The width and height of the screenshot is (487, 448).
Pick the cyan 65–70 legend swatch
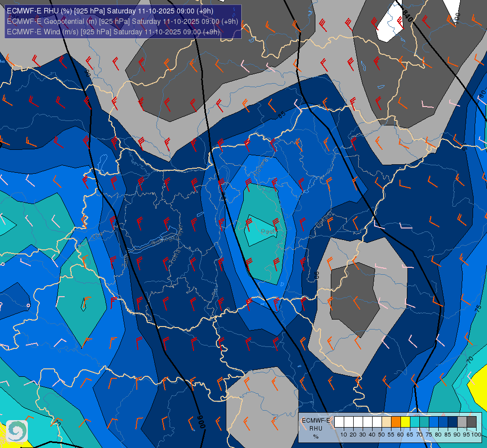click(x=415, y=422)
